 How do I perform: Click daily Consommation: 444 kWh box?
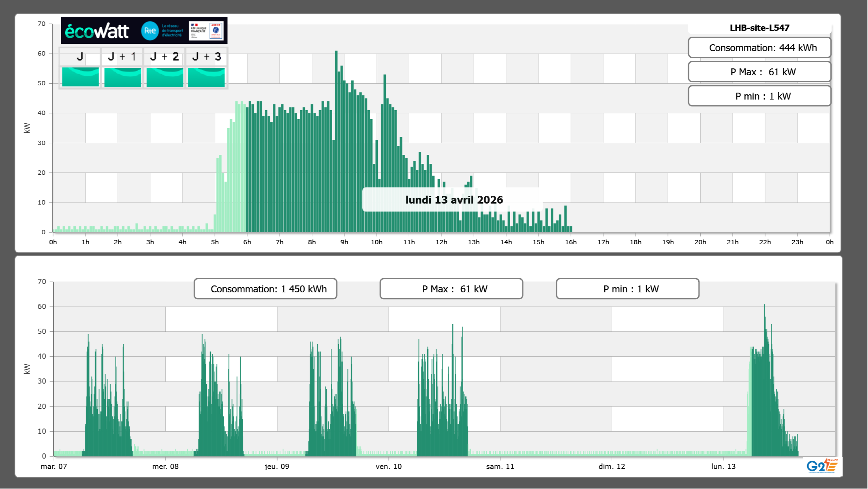tap(759, 48)
